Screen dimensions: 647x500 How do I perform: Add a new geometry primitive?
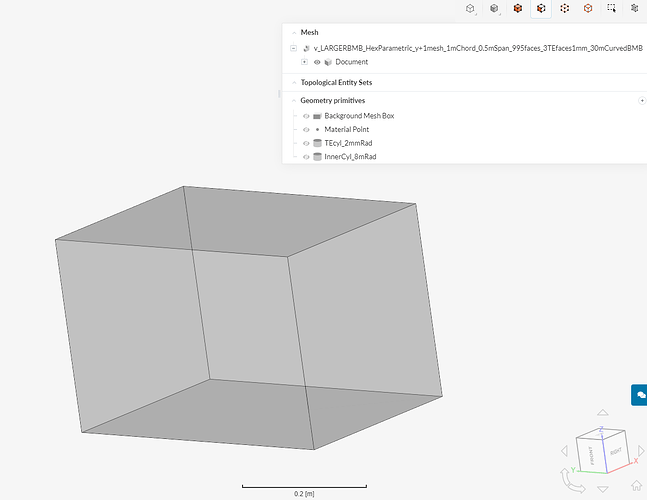(x=642, y=100)
